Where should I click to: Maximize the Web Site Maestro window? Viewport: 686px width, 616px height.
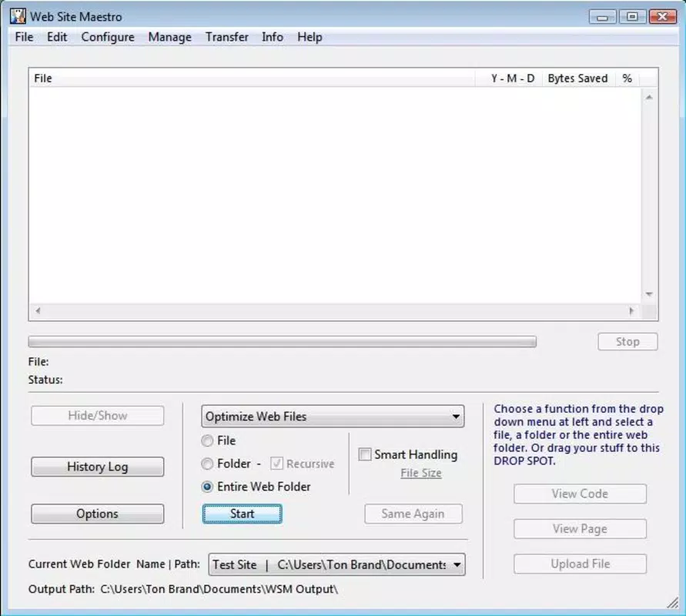click(632, 17)
